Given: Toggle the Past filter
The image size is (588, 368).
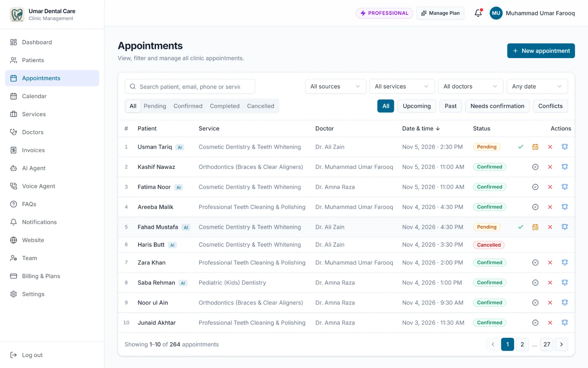Looking at the screenshot, I should tap(451, 106).
